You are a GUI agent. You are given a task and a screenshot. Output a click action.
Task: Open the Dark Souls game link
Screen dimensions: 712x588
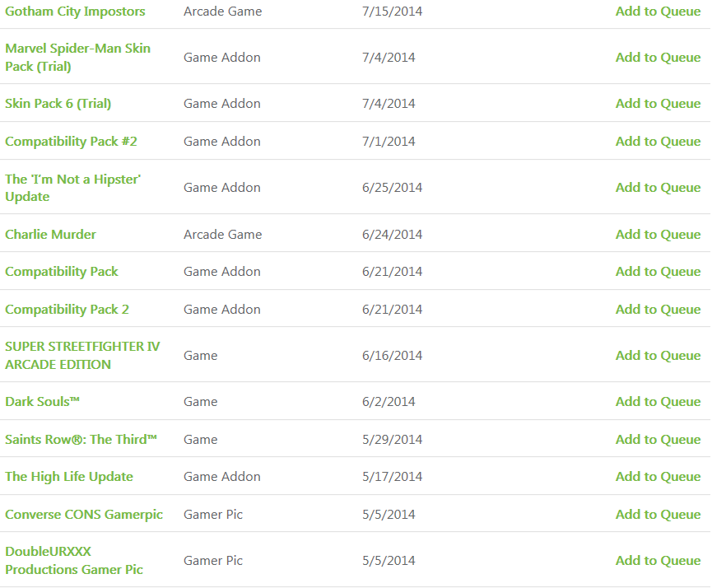(x=42, y=402)
